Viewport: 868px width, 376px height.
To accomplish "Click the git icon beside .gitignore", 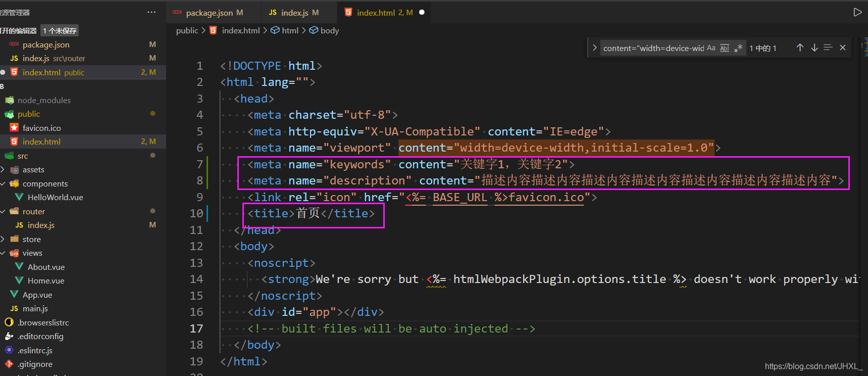I will click(9, 364).
